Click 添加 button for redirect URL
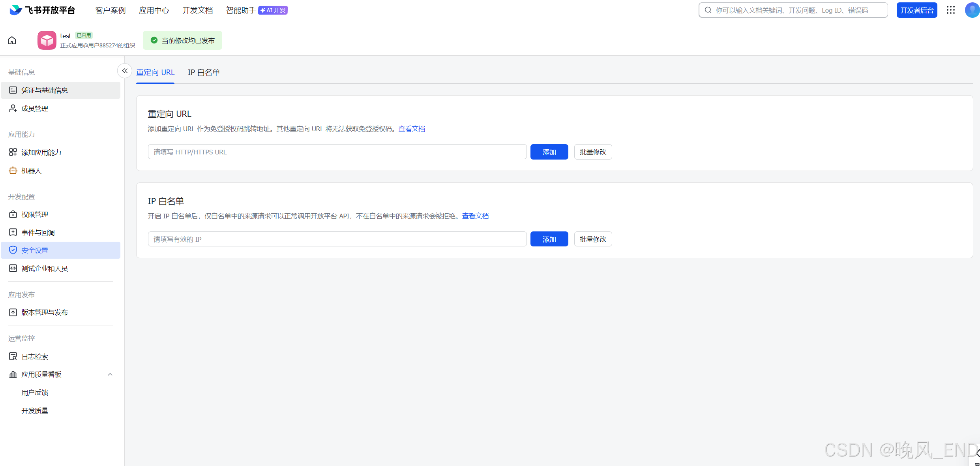Image resolution: width=980 pixels, height=466 pixels. pyautogui.click(x=549, y=152)
